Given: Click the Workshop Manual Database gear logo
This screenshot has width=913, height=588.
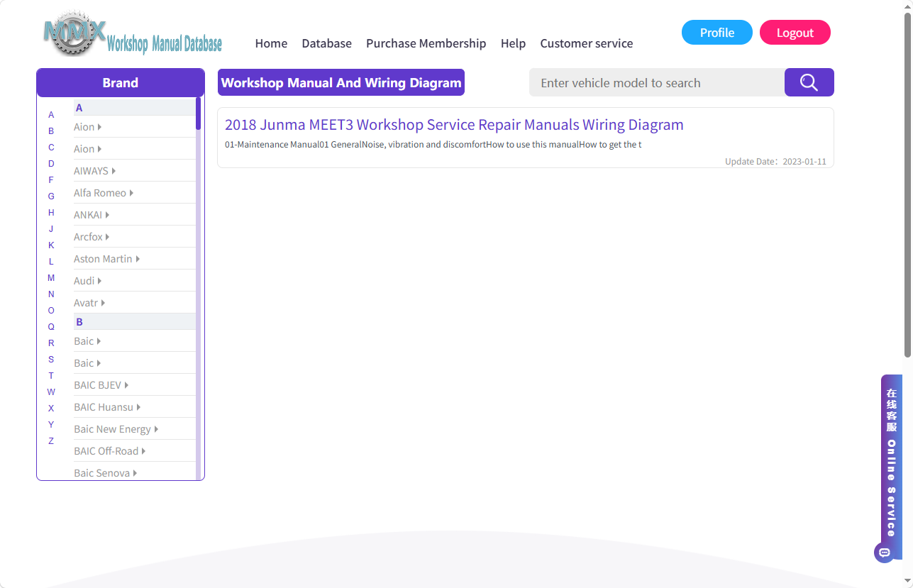Looking at the screenshot, I should [x=133, y=33].
